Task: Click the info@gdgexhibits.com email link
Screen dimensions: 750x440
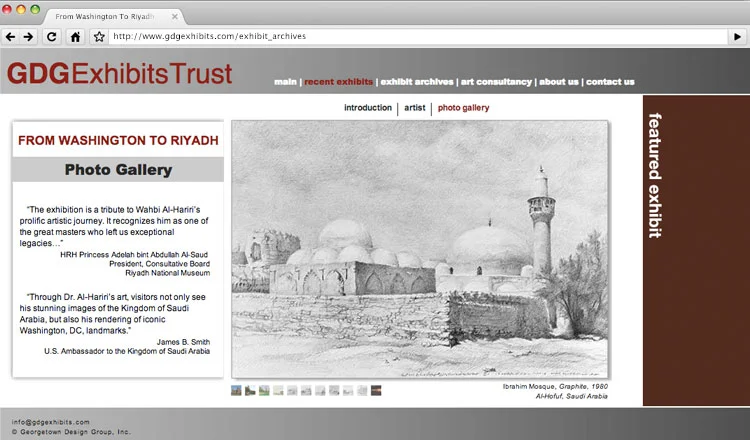Action: pyautogui.click(x=51, y=422)
